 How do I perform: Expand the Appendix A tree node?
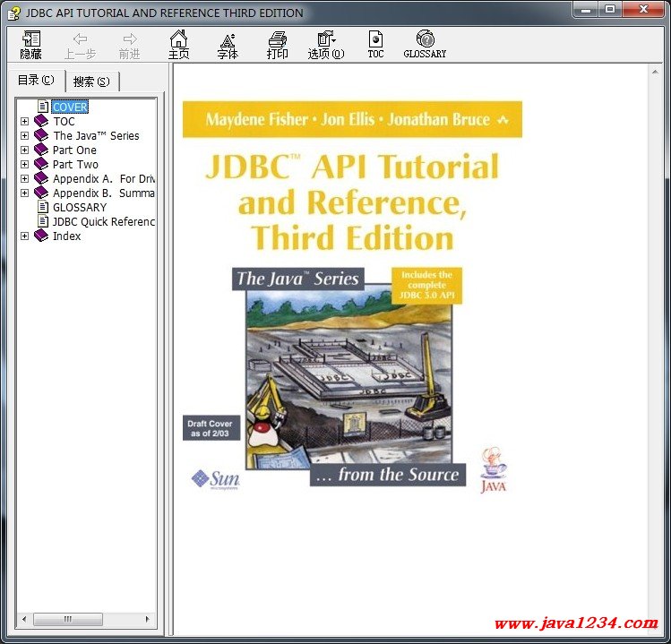[24, 179]
